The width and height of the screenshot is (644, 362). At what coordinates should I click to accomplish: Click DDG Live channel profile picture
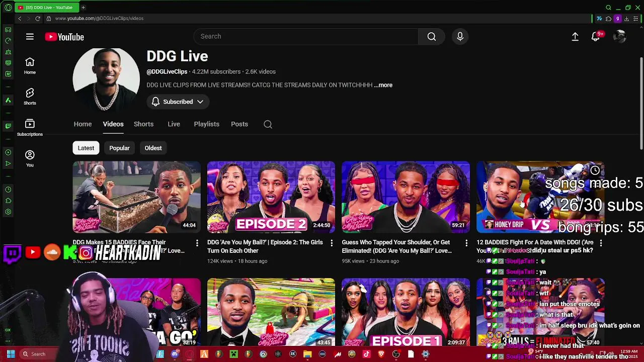click(x=106, y=79)
